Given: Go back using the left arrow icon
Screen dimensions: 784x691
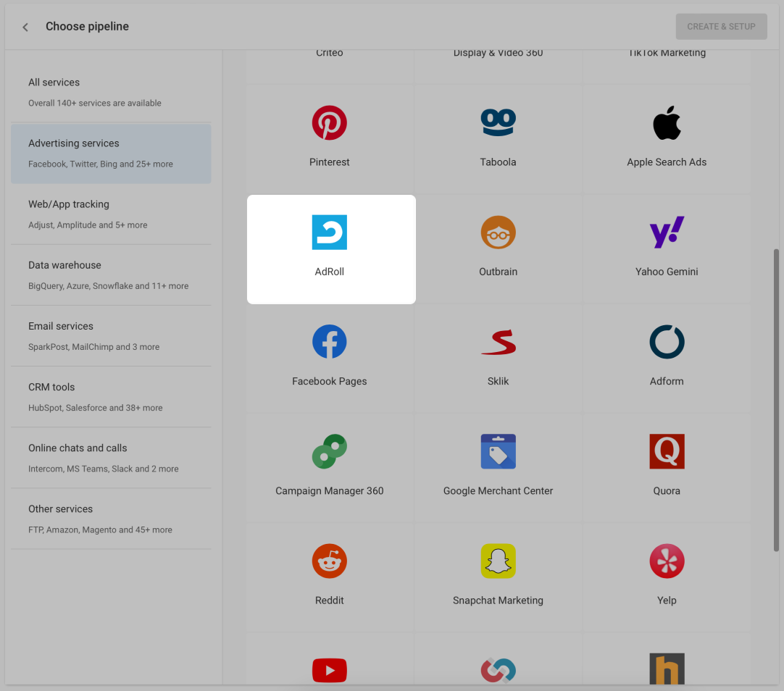Looking at the screenshot, I should point(25,27).
